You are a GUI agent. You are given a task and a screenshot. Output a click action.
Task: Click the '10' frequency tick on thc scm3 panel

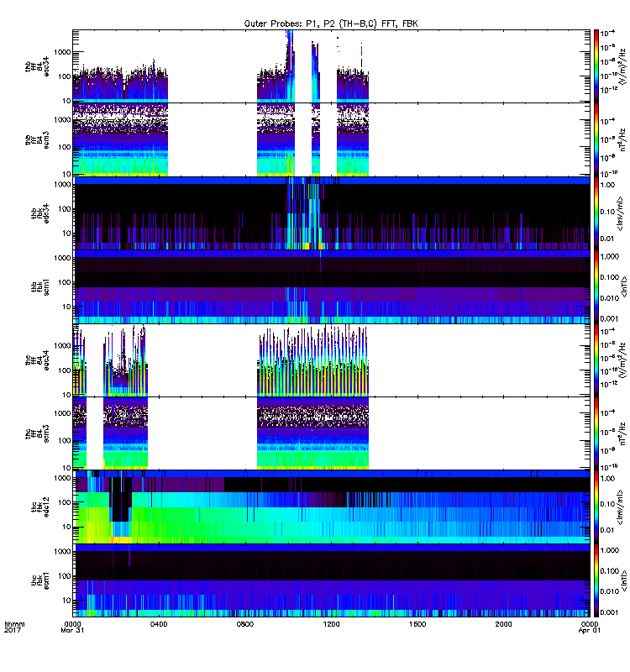click(x=66, y=468)
